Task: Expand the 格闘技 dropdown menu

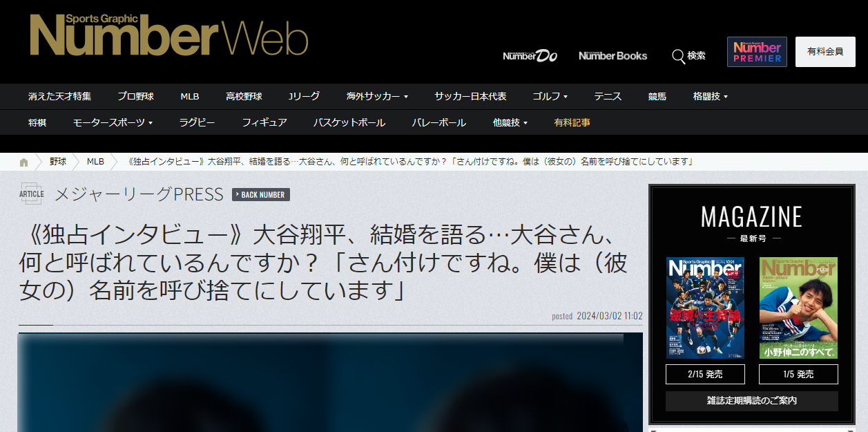Action: (711, 97)
